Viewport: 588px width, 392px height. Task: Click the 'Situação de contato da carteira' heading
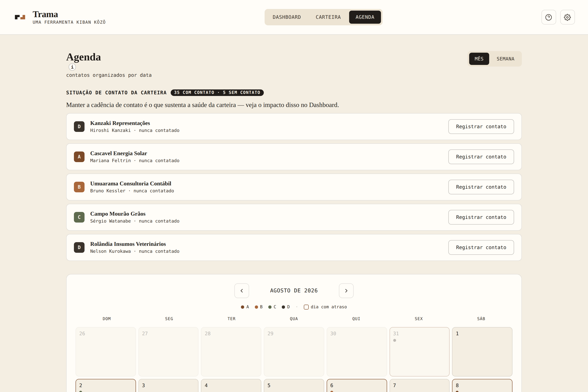click(x=116, y=93)
